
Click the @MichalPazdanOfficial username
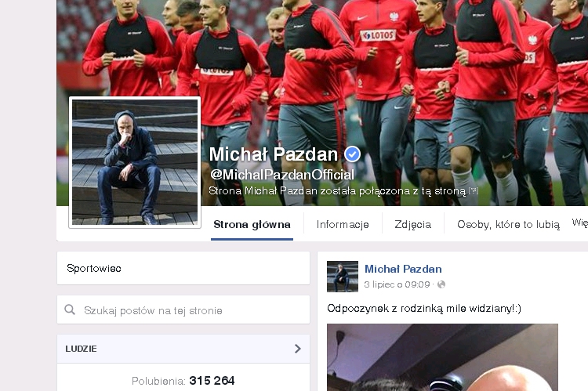point(282,174)
